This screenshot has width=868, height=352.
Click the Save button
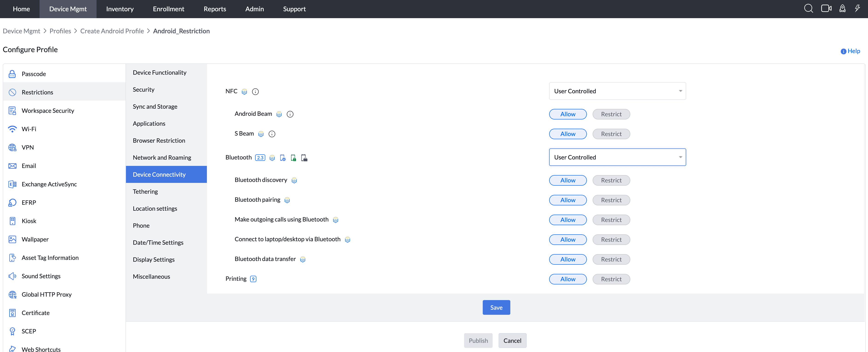tap(496, 307)
